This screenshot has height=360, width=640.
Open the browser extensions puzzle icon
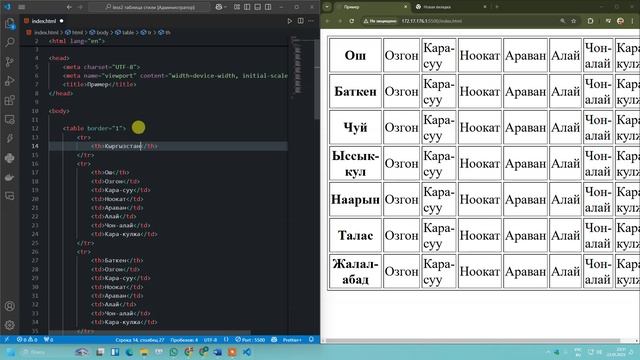click(590, 21)
